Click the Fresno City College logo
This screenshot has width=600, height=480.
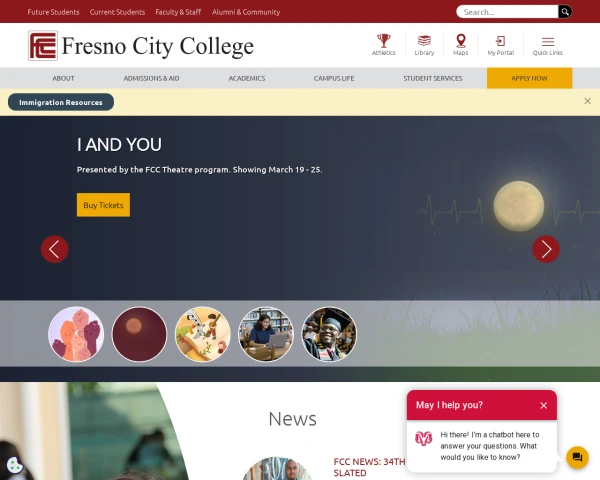point(141,46)
